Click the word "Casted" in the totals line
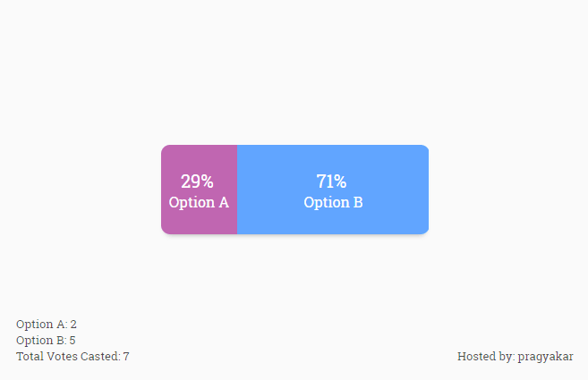The height and width of the screenshot is (380, 588). click(x=100, y=357)
